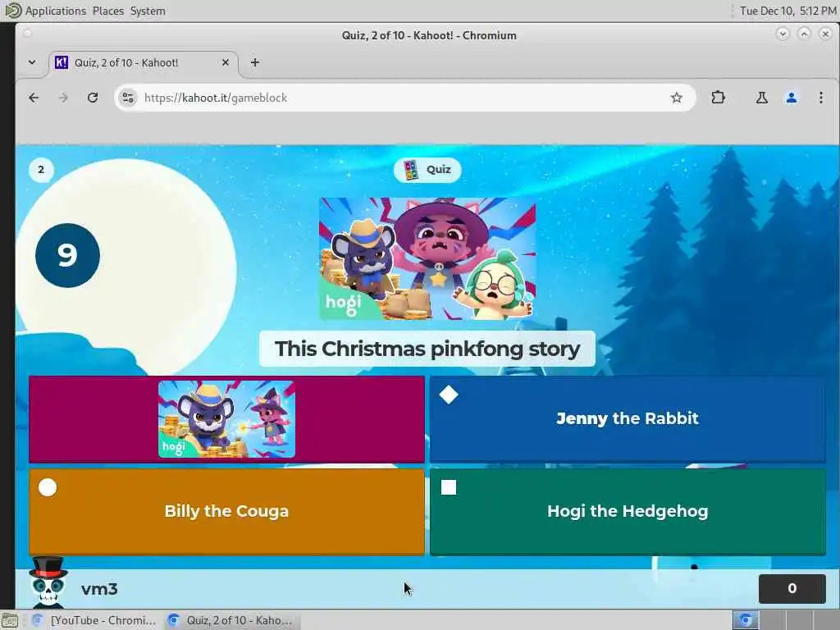Click the show desktop icon in taskbar
840x630 pixels.
(x=10, y=621)
